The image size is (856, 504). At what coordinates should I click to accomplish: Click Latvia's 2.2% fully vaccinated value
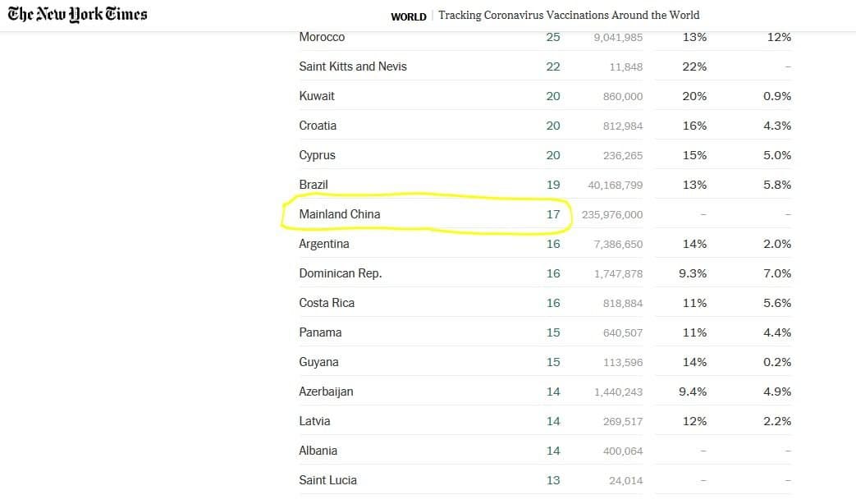(x=777, y=422)
